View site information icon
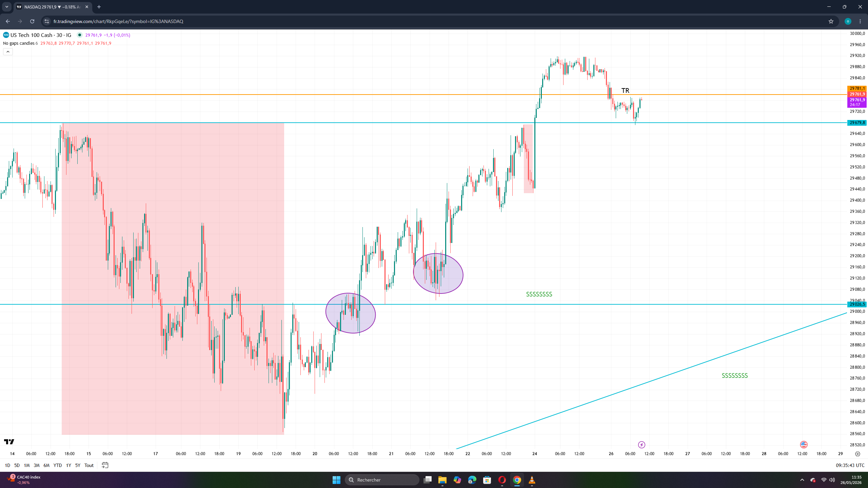 pyautogui.click(x=47, y=21)
